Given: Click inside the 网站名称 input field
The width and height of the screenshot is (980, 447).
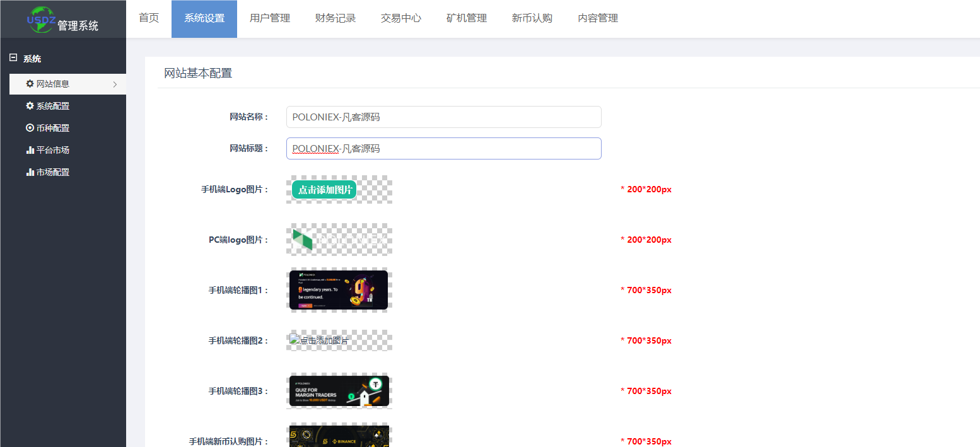Looking at the screenshot, I should point(443,117).
